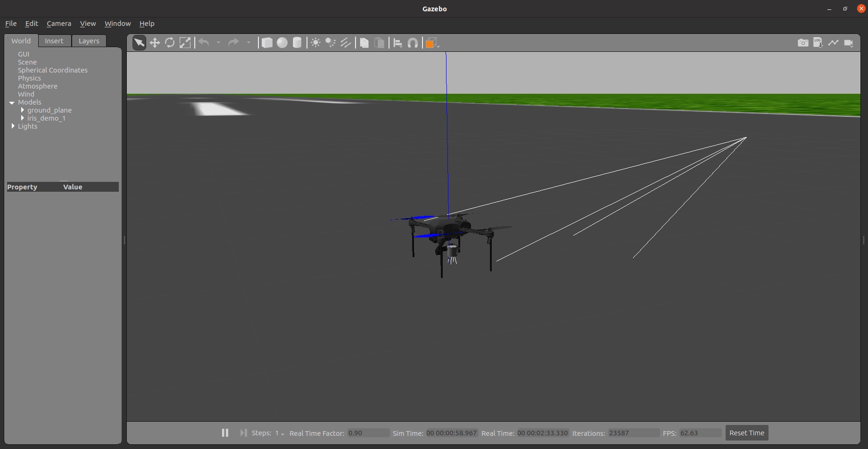The height and width of the screenshot is (449, 868).
Task: Open the Edit menu
Action: (32, 24)
